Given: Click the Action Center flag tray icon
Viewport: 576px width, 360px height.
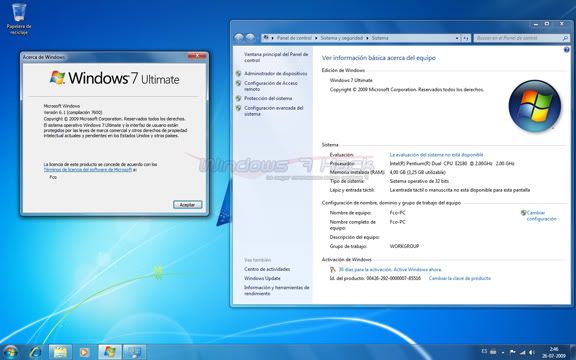Looking at the screenshot, I should point(512,353).
